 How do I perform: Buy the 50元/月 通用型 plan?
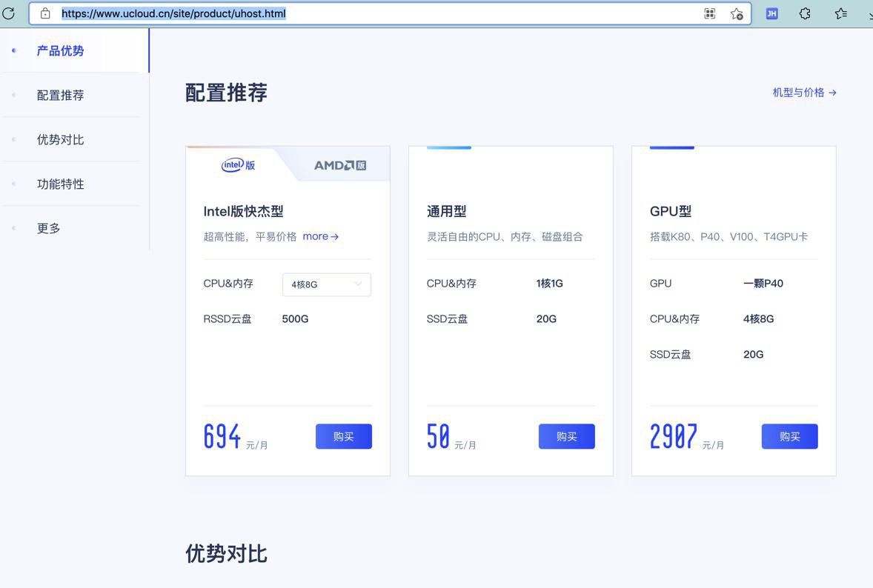[567, 437]
